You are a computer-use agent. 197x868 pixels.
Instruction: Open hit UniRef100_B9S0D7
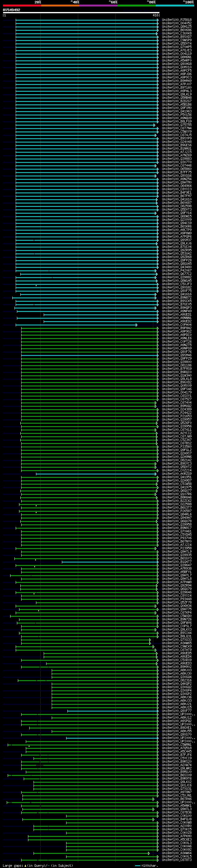177,37
